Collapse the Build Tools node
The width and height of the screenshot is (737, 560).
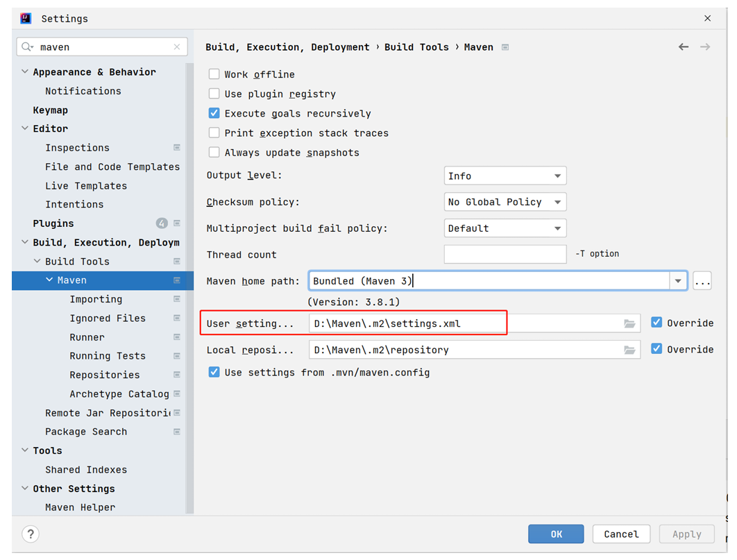coord(37,261)
